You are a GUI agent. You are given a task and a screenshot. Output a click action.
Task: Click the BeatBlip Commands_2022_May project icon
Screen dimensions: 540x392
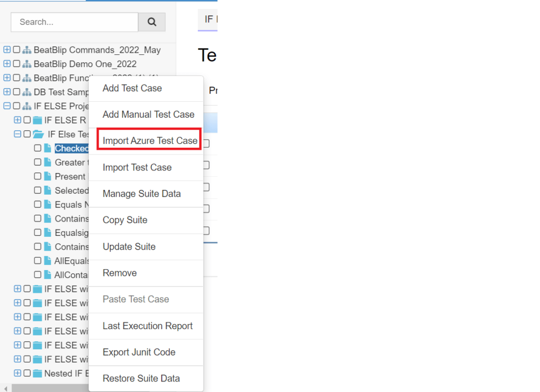[x=26, y=50]
